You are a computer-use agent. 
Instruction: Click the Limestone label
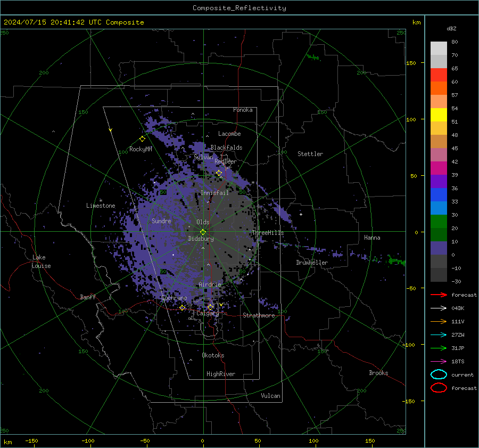click(101, 206)
